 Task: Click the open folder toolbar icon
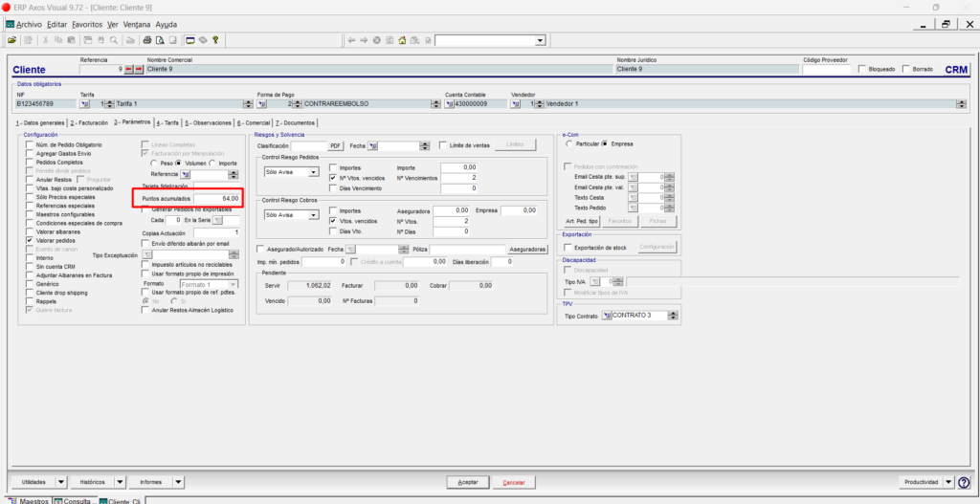[11, 40]
